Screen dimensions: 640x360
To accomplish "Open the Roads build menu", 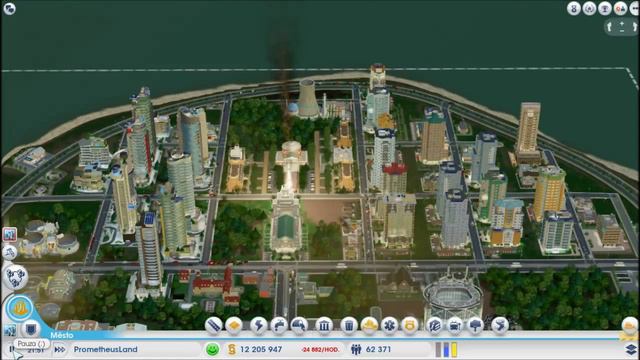I will tap(213, 325).
